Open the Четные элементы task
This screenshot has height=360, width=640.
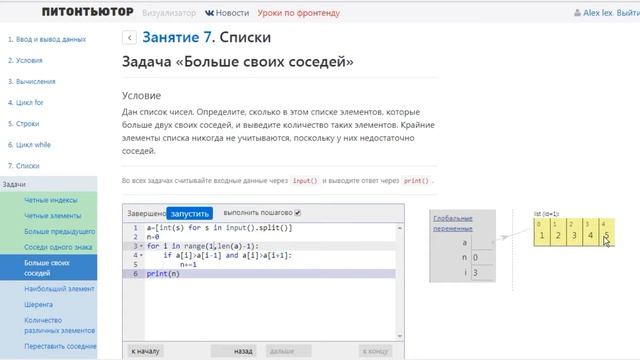[53, 216]
